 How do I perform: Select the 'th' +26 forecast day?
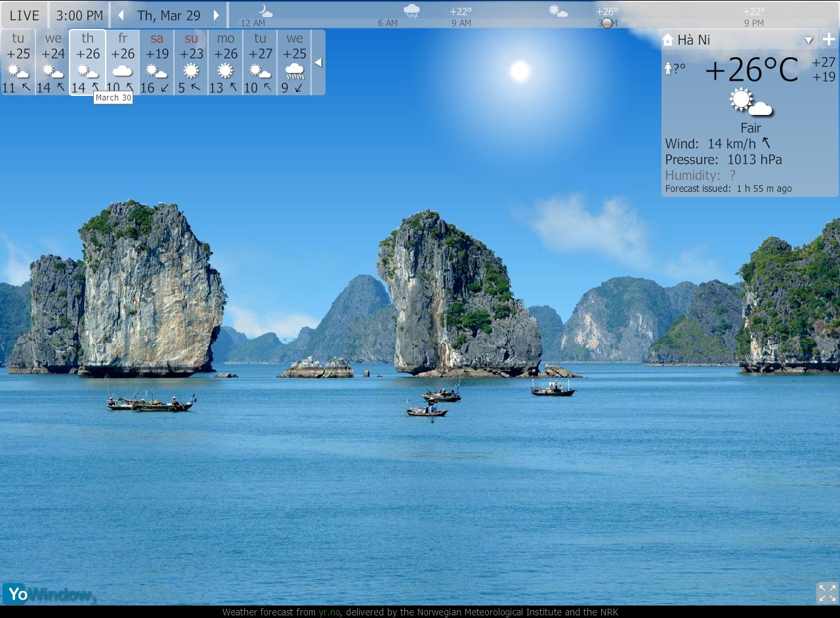pos(87,62)
